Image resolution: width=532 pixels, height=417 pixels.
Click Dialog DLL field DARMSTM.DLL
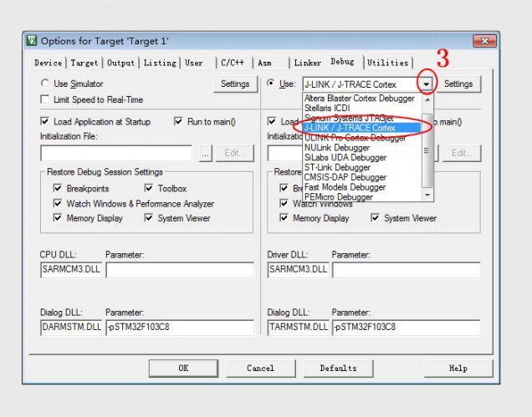pyautogui.click(x=71, y=327)
